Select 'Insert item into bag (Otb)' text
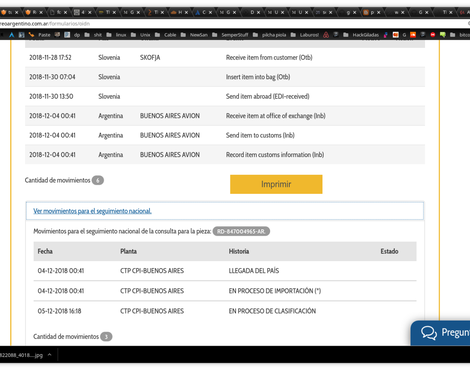The height and width of the screenshot is (370, 470). pyautogui.click(x=258, y=77)
